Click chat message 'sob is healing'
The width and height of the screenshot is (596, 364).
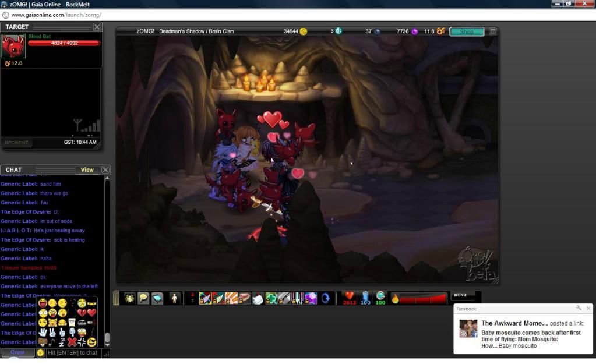pyautogui.click(x=69, y=240)
